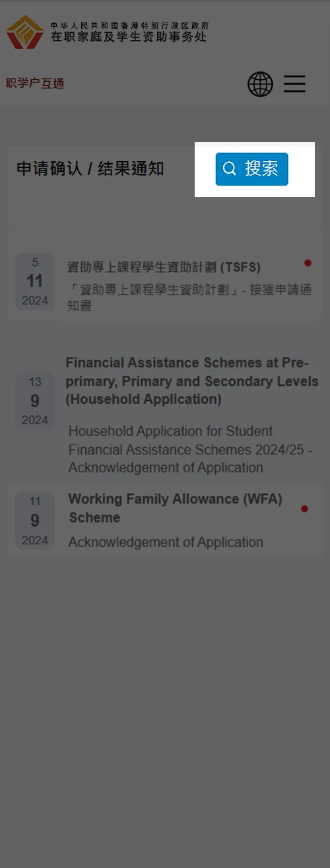Open the globe language selector icon
Image resolution: width=330 pixels, height=868 pixels.
click(260, 84)
